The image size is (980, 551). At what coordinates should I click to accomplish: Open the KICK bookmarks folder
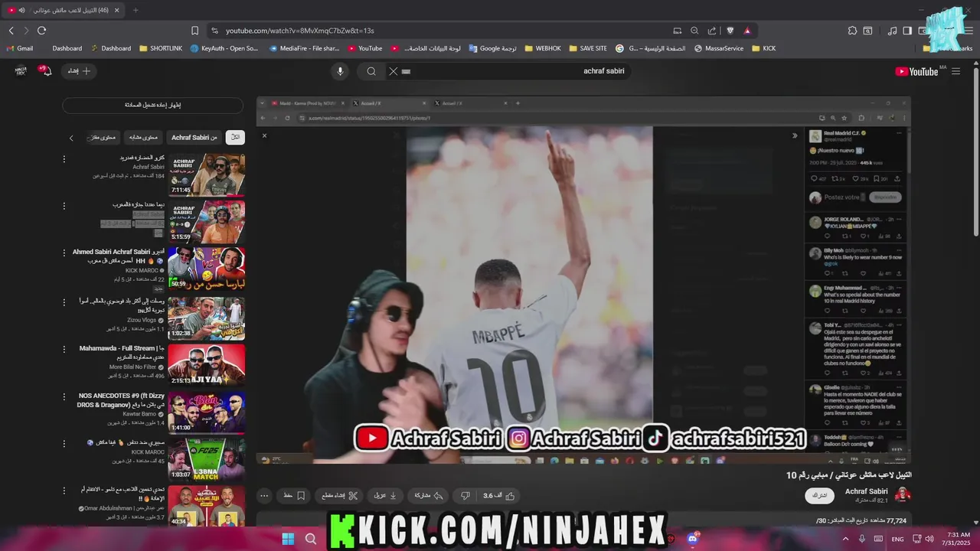click(764, 48)
